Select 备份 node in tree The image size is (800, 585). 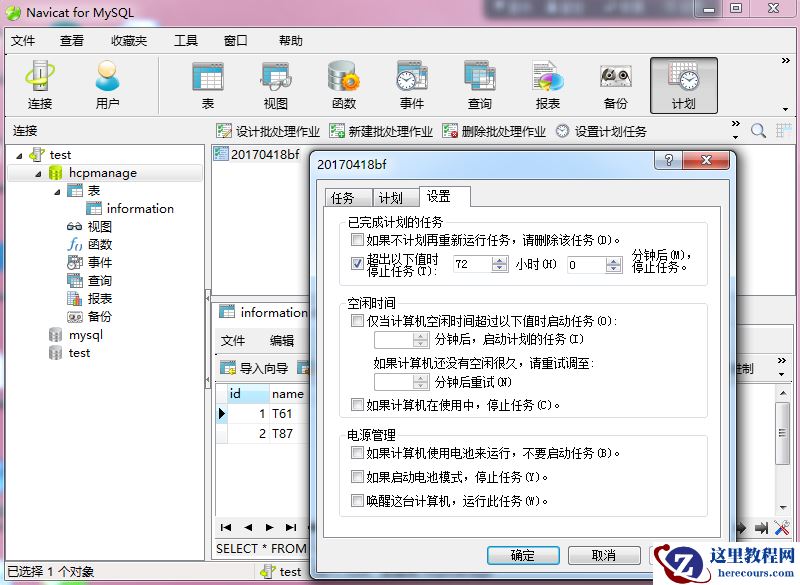click(x=89, y=316)
